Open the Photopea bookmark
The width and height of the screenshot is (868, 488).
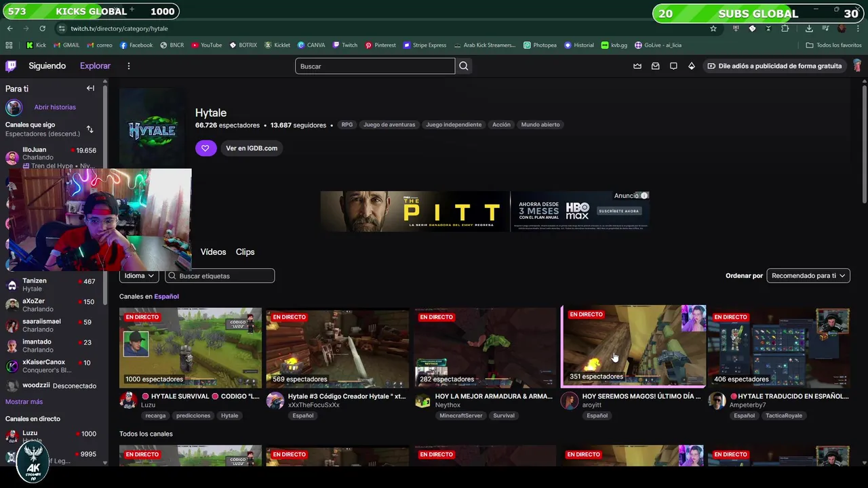[x=540, y=45]
